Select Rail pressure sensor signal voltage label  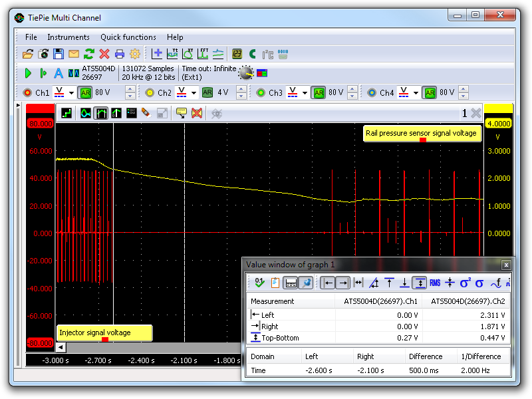422,134
